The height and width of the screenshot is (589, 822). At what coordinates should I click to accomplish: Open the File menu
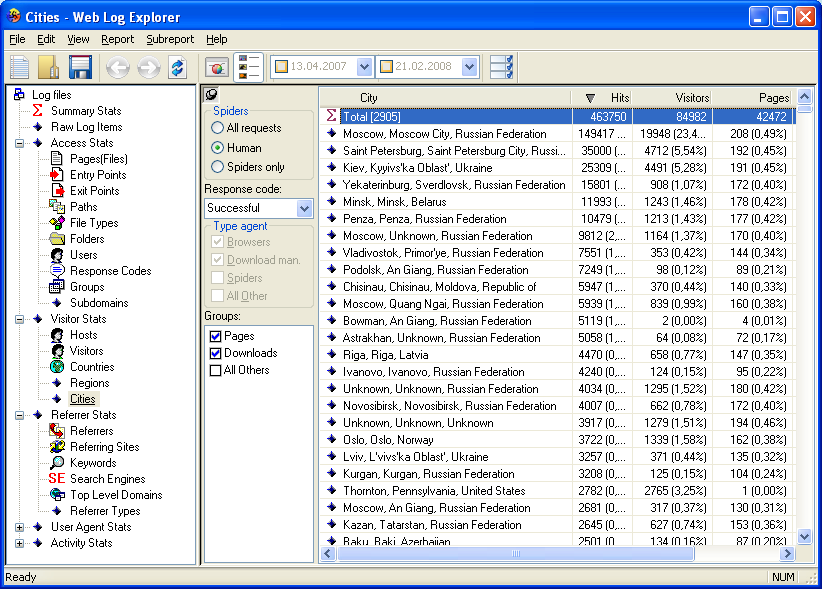(x=17, y=39)
